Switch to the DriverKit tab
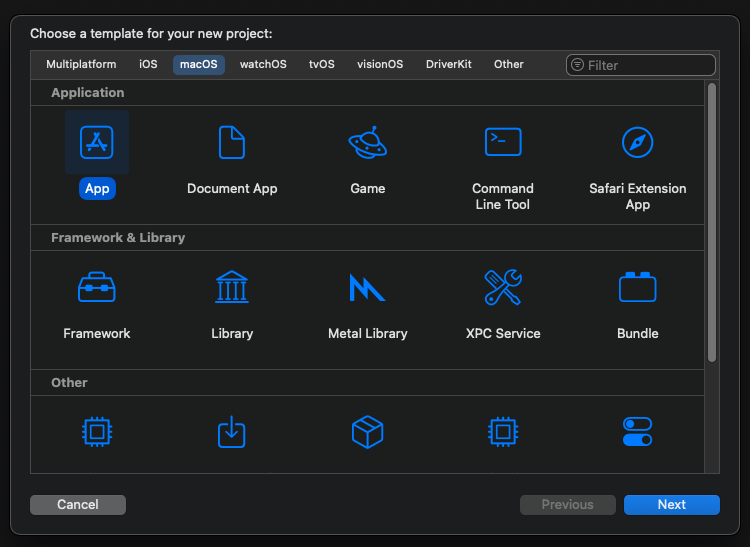The height and width of the screenshot is (547, 750). pyautogui.click(x=449, y=65)
